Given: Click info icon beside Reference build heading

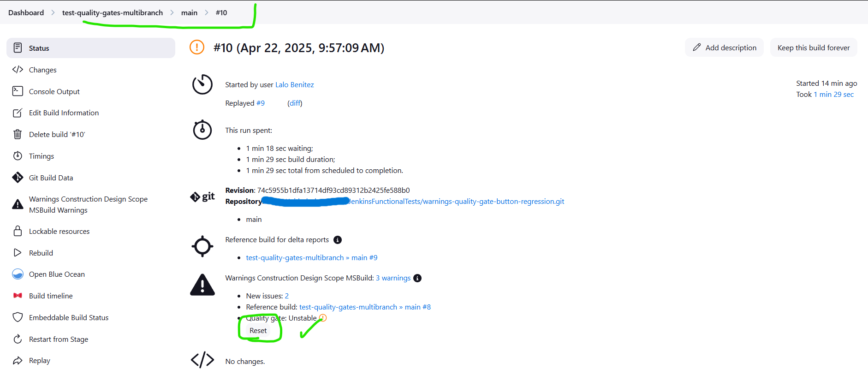Looking at the screenshot, I should point(338,240).
